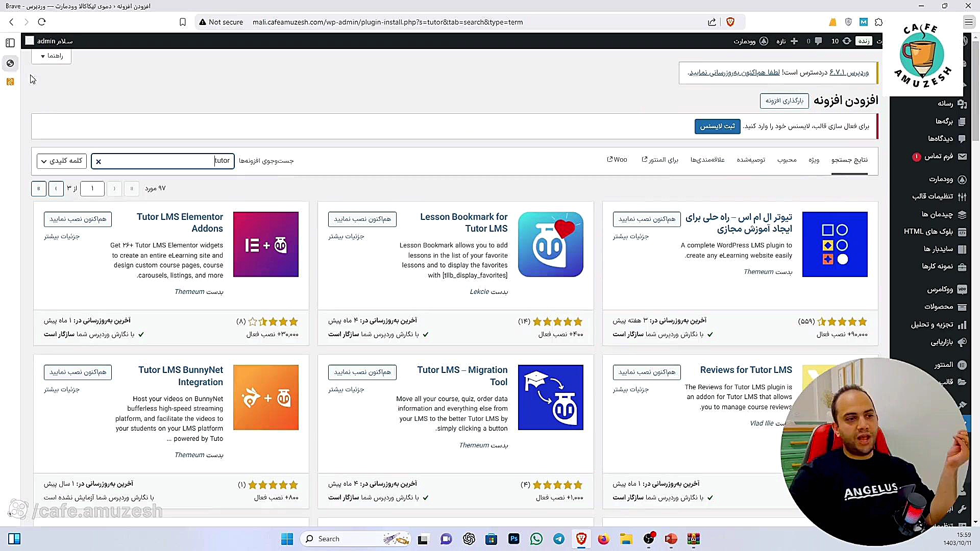Open the Pages icon in the sidebar
This screenshot has width=980, height=551.
962,121
